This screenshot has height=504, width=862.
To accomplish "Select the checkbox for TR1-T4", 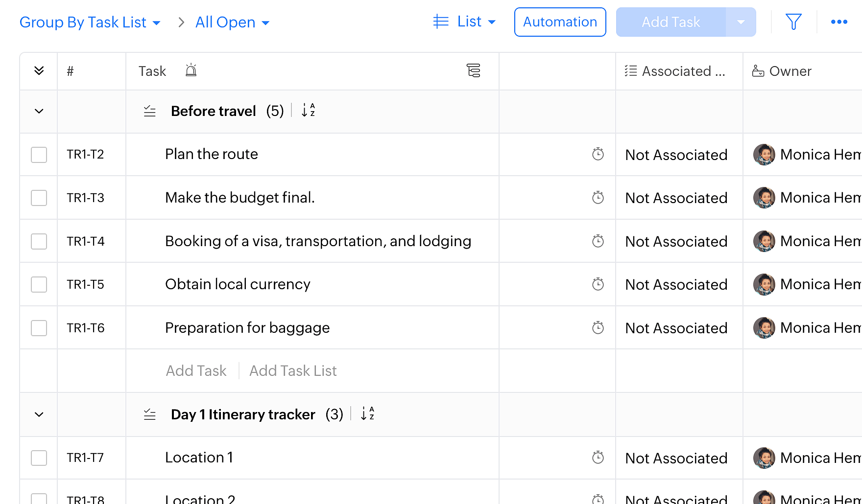I will pos(39,241).
